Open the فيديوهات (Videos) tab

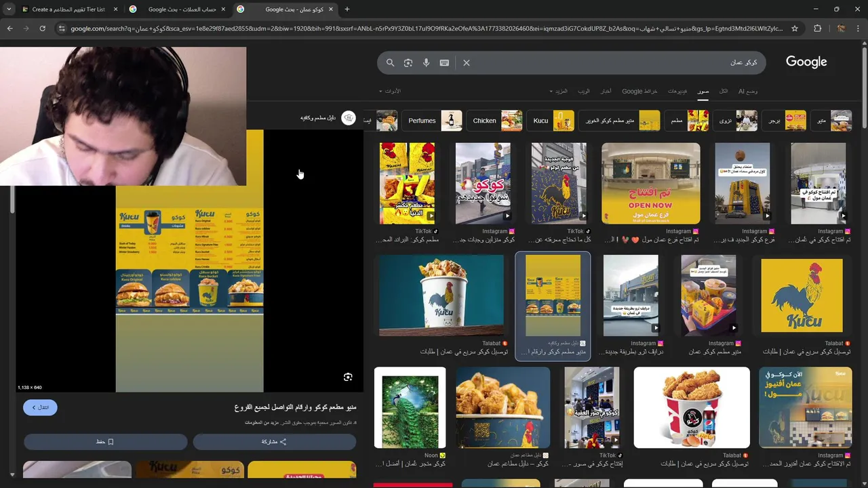677,91
